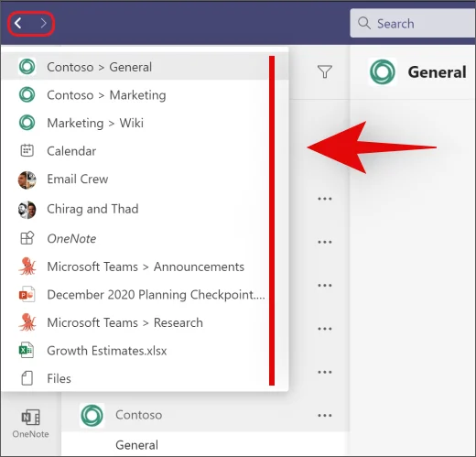This screenshot has height=457, width=476.
Task: Click the octopus icon beside Research
Action: click(27, 322)
